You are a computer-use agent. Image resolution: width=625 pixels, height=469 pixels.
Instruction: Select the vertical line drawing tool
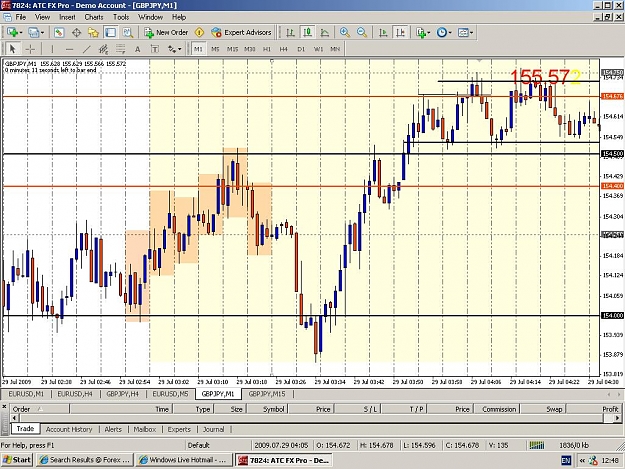[x=52, y=49]
